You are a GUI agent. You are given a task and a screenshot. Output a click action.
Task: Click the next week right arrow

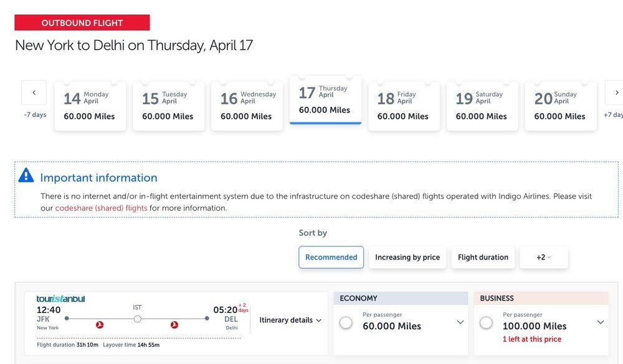[x=616, y=93]
